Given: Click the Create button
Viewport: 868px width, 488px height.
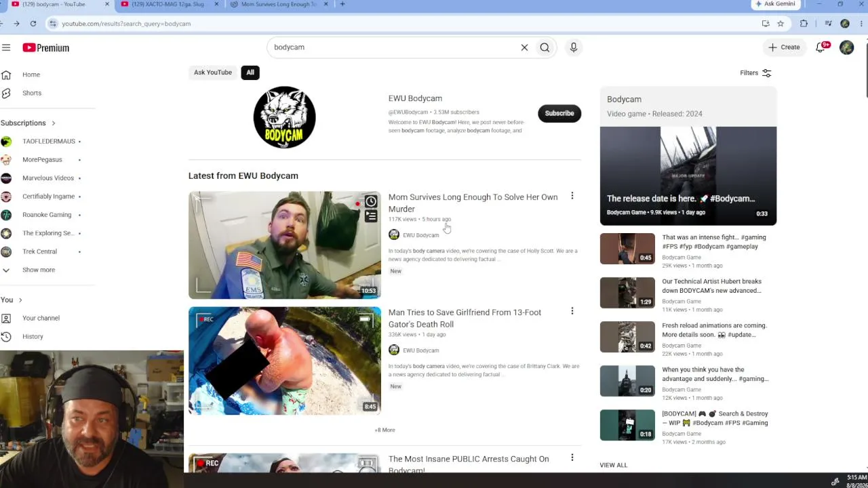Looking at the screenshot, I should (x=784, y=47).
